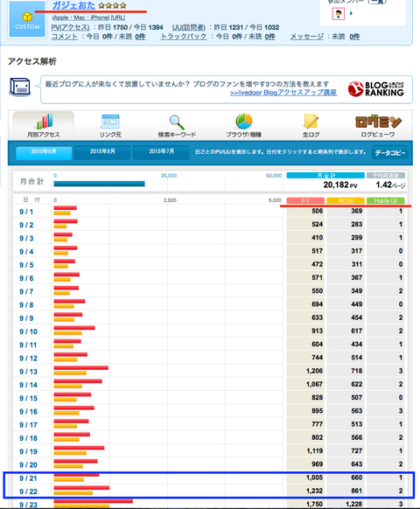Click the CUSTOM blog cube icon
The image size is (420, 509).
27,19
